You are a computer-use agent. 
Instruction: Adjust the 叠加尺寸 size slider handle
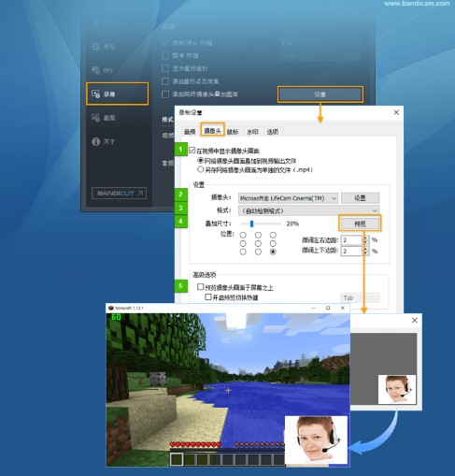[x=251, y=224]
